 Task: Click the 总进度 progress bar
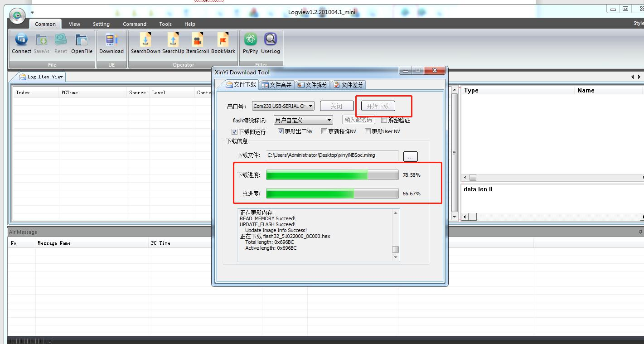[332, 194]
